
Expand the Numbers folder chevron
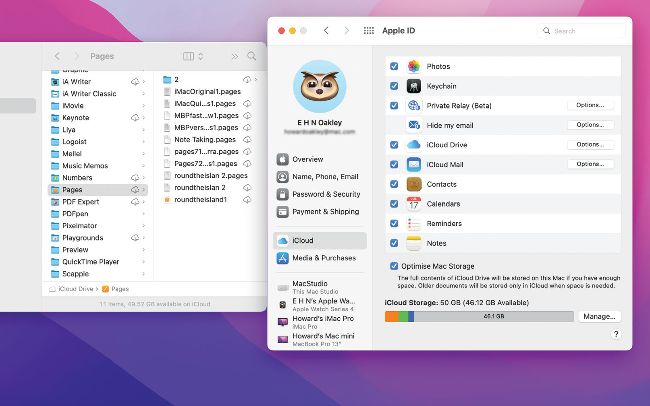[146, 174]
